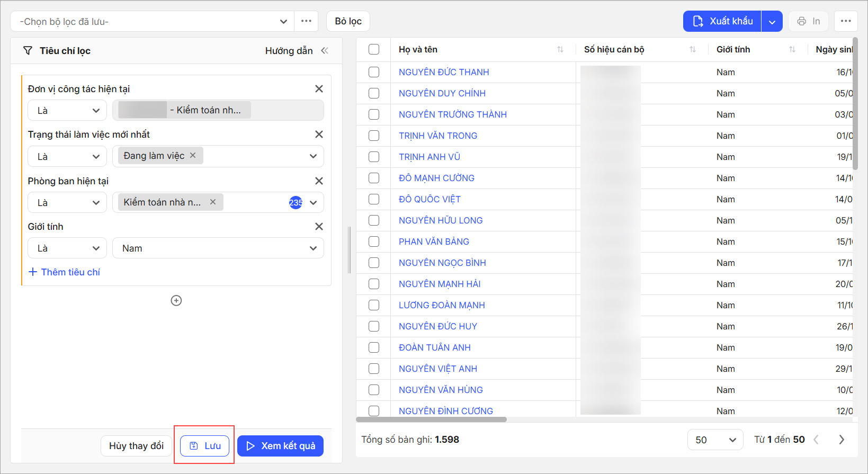Sort by 'Họ và tên' column icon
Viewport: 868px width, 474px height.
[x=560, y=50]
